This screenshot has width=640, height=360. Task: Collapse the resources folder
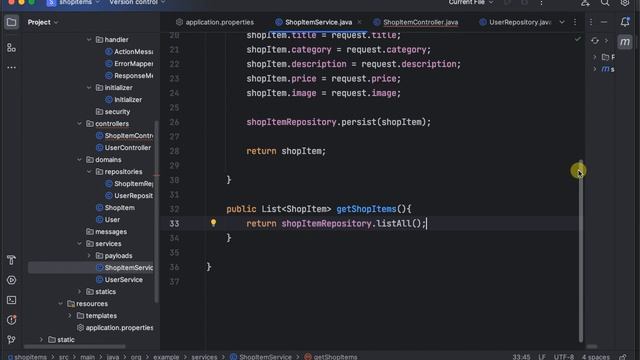click(60, 304)
